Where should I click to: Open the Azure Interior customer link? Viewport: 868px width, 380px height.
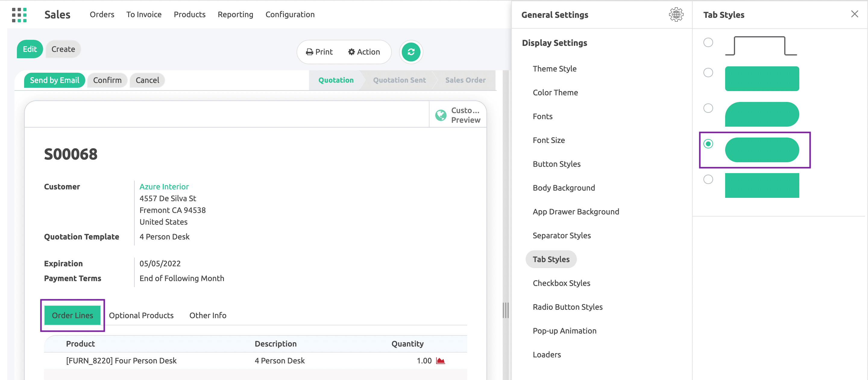coord(164,186)
